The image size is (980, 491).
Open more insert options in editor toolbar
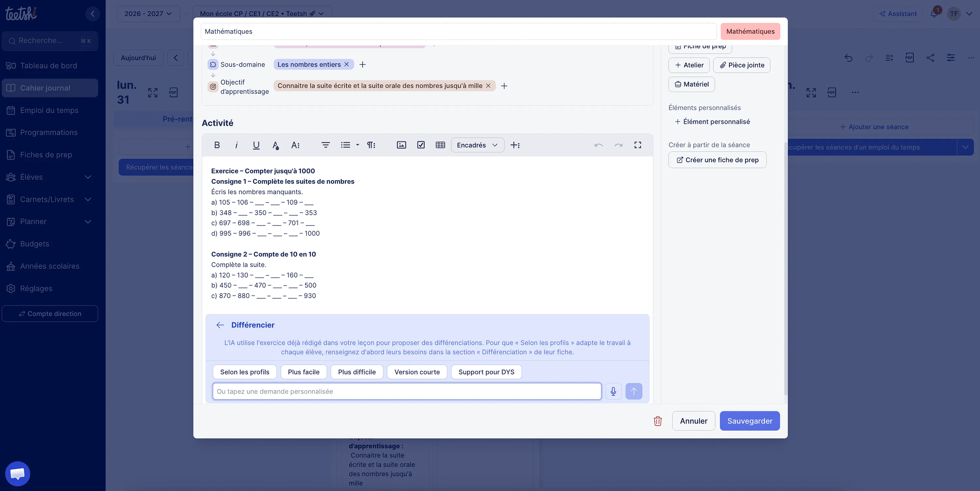[515, 145]
